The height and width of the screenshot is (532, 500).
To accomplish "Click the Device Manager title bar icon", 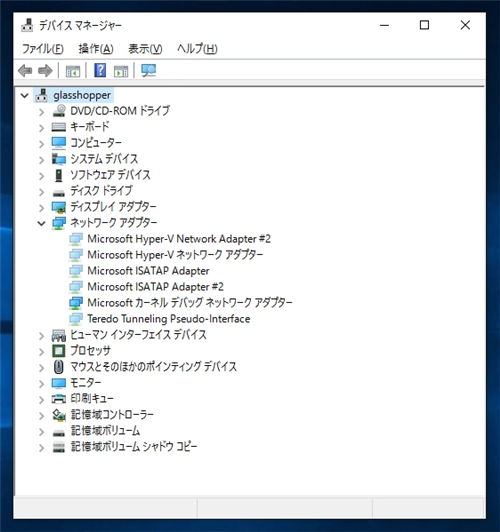I will click(x=27, y=25).
